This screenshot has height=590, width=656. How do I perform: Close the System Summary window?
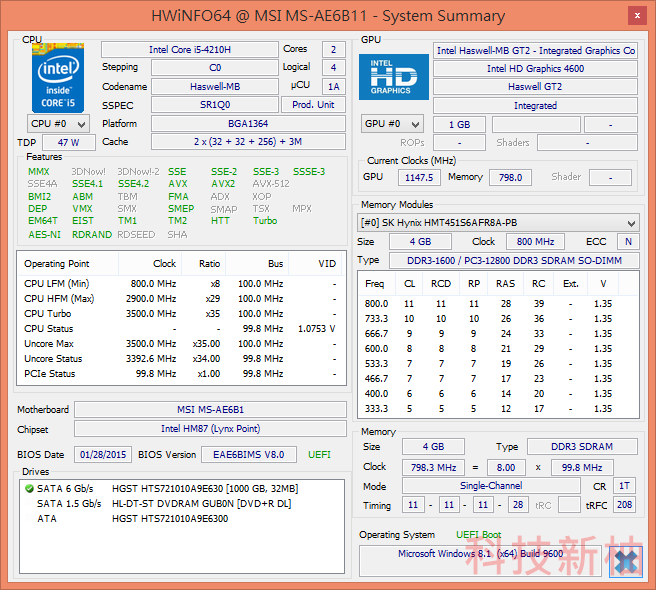[x=637, y=15]
